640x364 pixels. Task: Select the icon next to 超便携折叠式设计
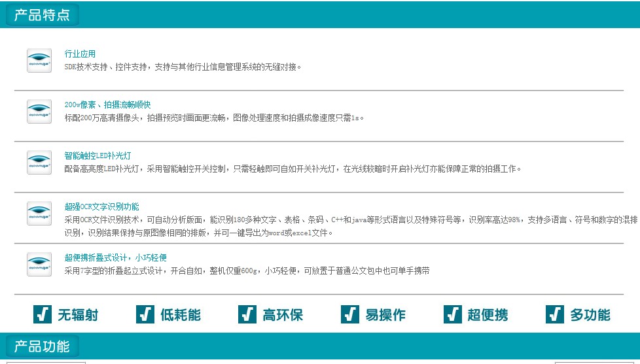(39, 264)
